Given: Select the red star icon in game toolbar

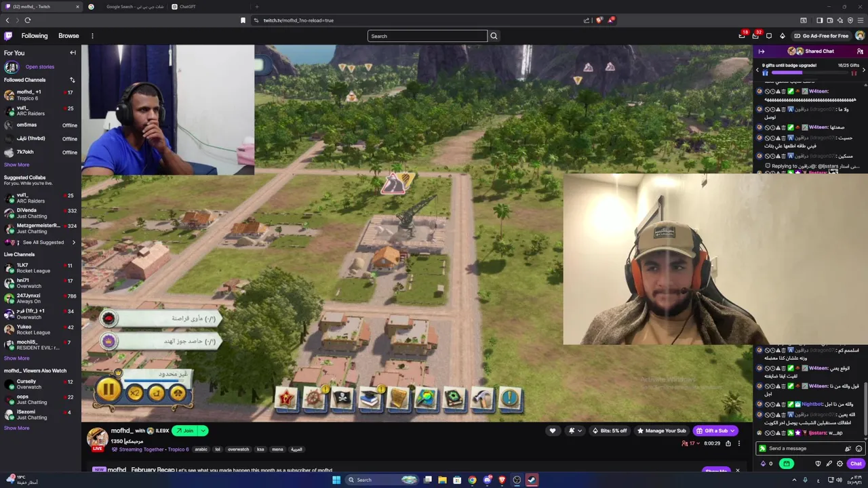Looking at the screenshot, I should click(x=286, y=399).
